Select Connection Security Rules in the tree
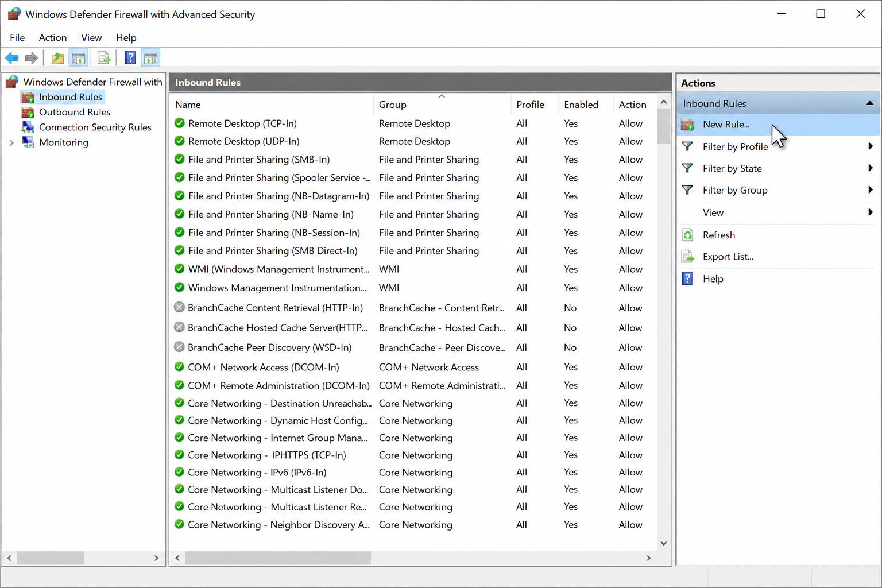The height and width of the screenshot is (588, 882). [x=95, y=127]
